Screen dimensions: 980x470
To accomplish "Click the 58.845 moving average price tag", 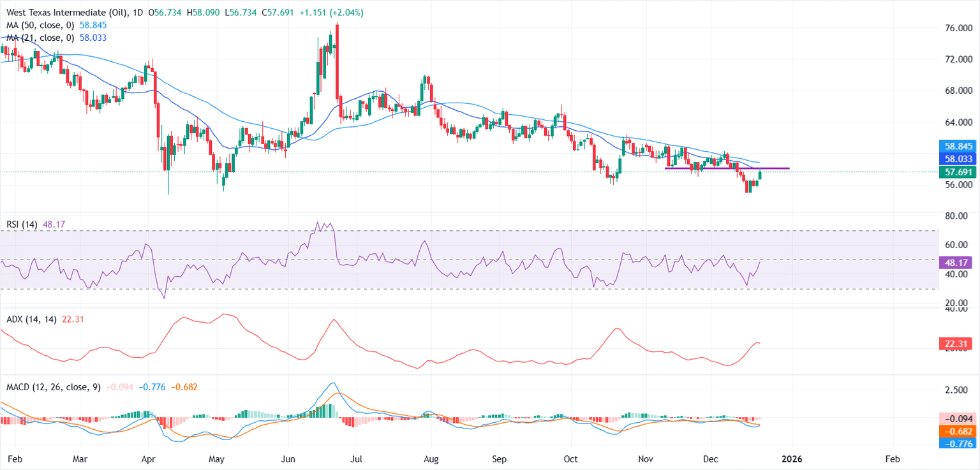I will pyautogui.click(x=958, y=145).
